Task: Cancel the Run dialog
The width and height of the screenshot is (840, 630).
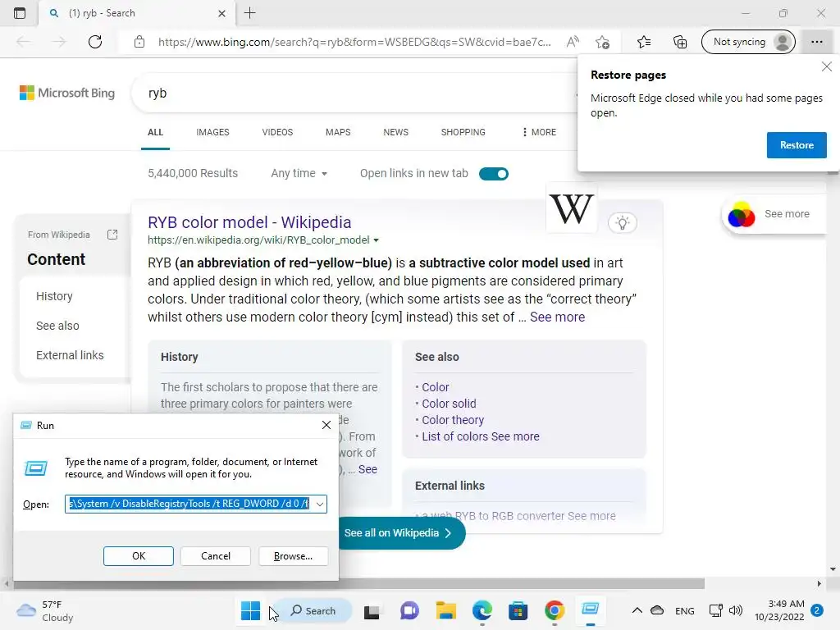Action: [x=216, y=556]
